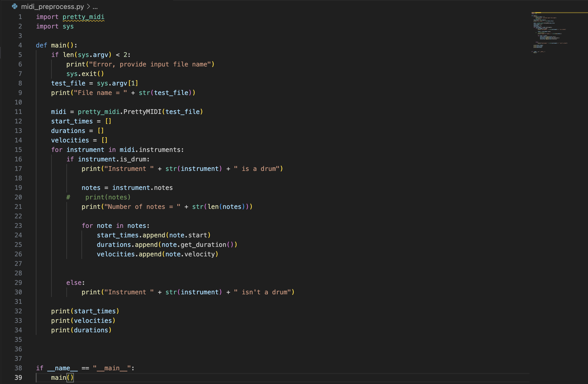The width and height of the screenshot is (588, 384).
Task: Click the underlined pretty_midi import warning
Action: [x=83, y=17]
